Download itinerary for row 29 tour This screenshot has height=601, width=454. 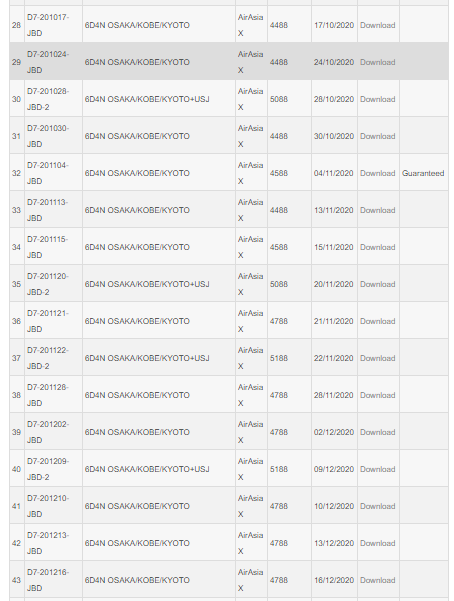pos(377,62)
